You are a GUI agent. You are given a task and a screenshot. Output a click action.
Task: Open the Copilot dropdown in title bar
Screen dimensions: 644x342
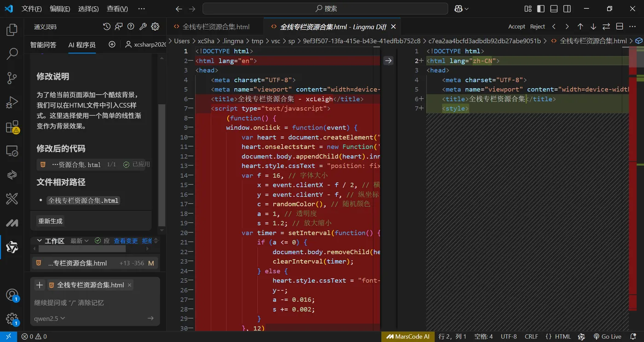click(461, 9)
